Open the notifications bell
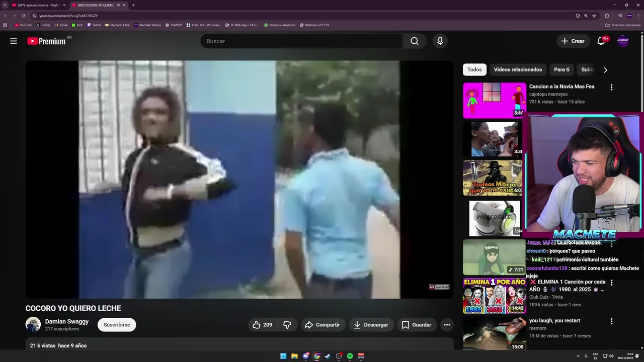Screen dimensions: 644x362 point(601,41)
